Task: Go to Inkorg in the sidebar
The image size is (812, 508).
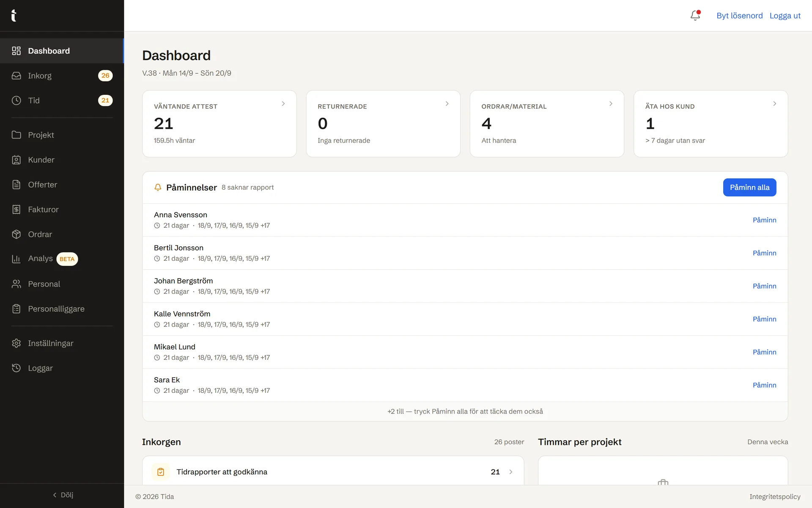Action: tap(62, 76)
